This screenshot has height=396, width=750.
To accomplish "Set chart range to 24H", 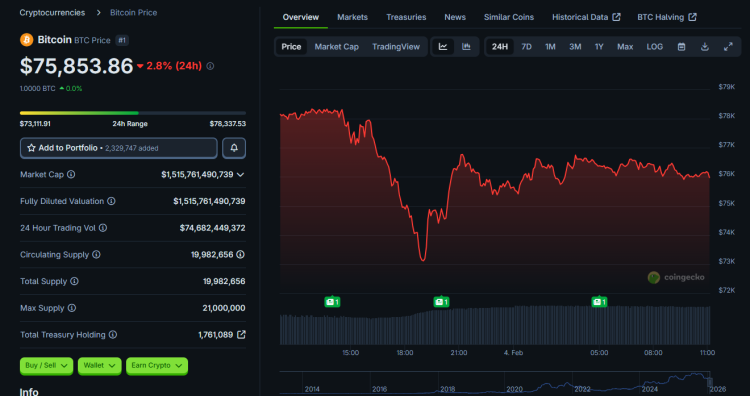I will pos(500,46).
